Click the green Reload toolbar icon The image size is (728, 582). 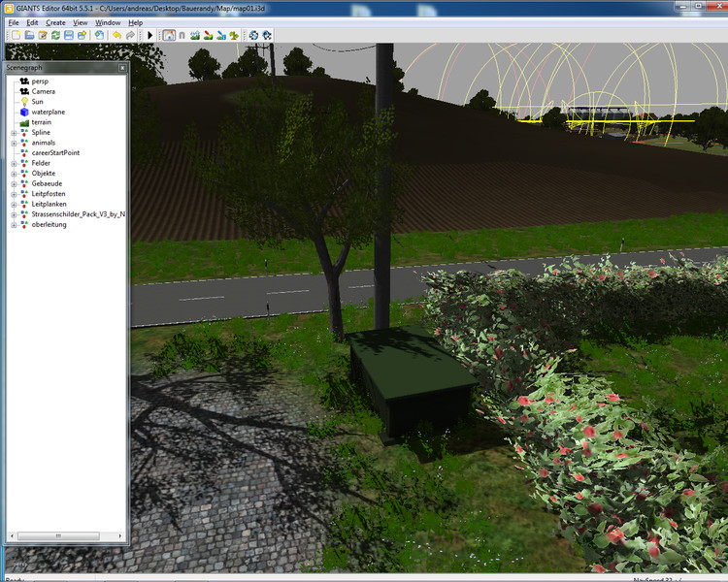pos(55,35)
